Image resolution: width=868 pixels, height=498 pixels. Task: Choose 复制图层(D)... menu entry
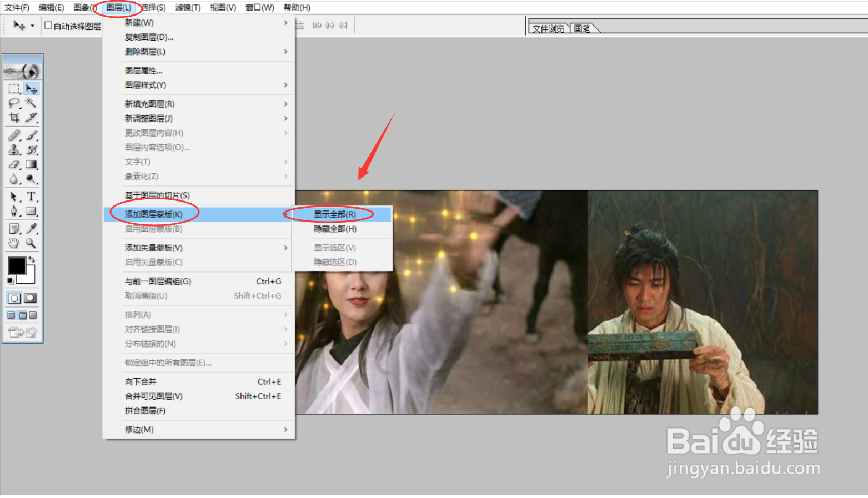199,37
